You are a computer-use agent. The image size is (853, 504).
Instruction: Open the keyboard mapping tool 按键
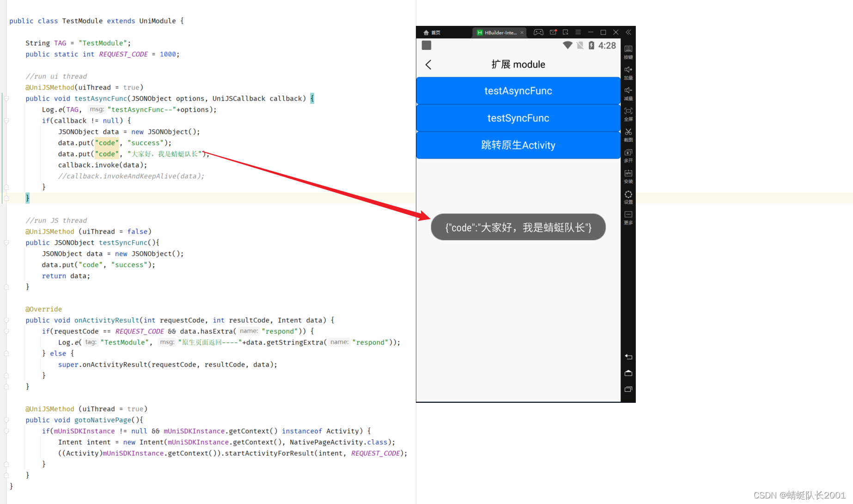click(x=628, y=52)
